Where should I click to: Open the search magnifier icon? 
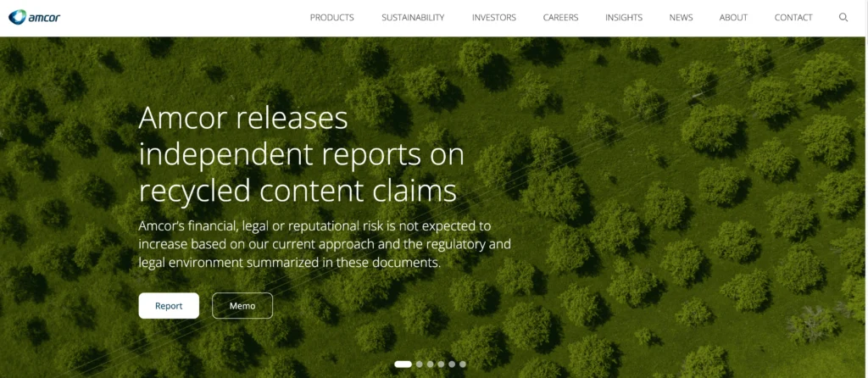point(843,17)
